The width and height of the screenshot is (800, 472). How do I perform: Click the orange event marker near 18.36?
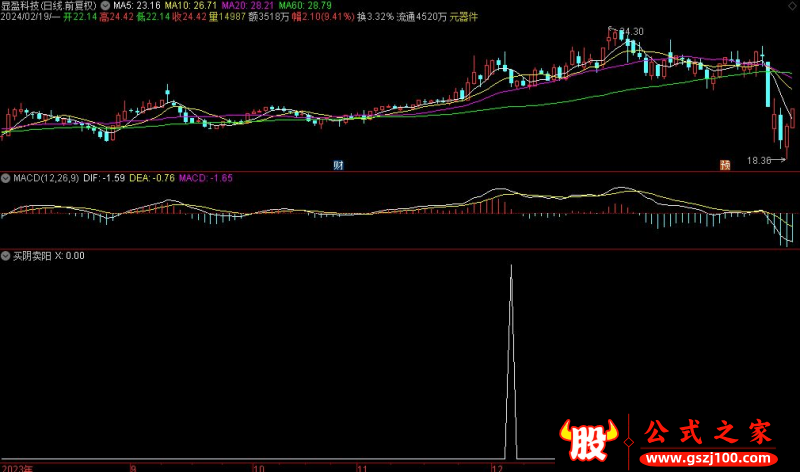(x=725, y=164)
